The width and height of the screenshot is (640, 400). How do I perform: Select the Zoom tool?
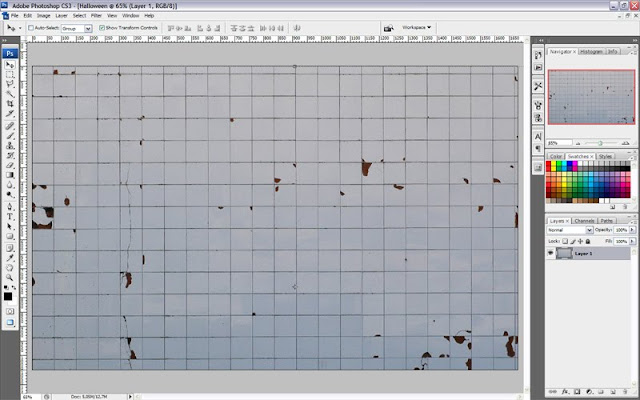[10, 278]
